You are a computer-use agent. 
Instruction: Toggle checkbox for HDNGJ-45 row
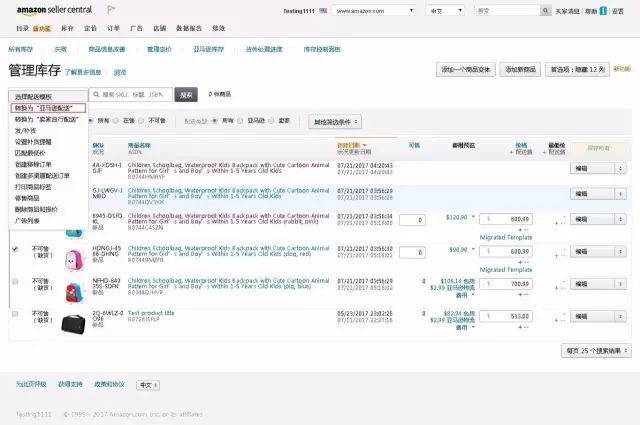15,249
